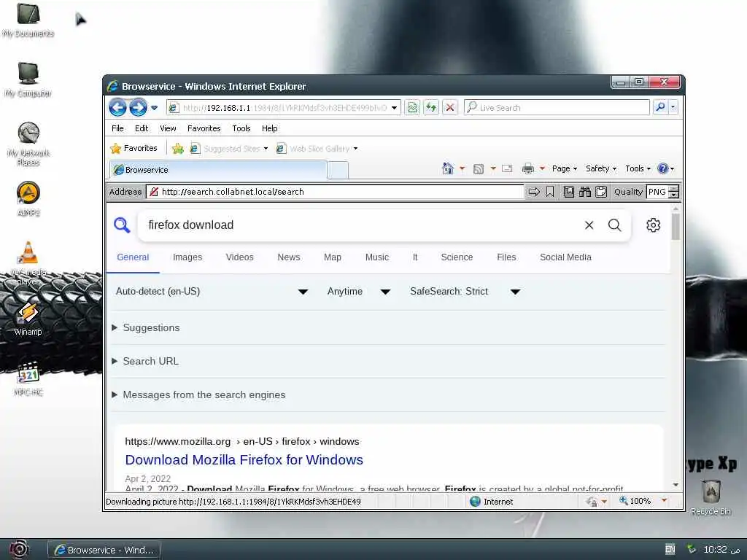Select the Browservice tab
Image resolution: width=747 pixels, height=560 pixels.
[x=218, y=169]
